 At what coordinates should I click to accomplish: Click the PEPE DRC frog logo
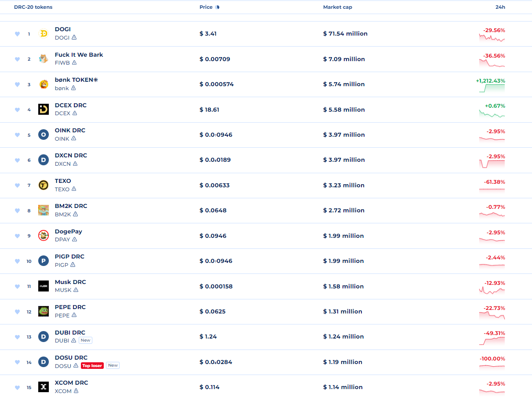(x=43, y=311)
